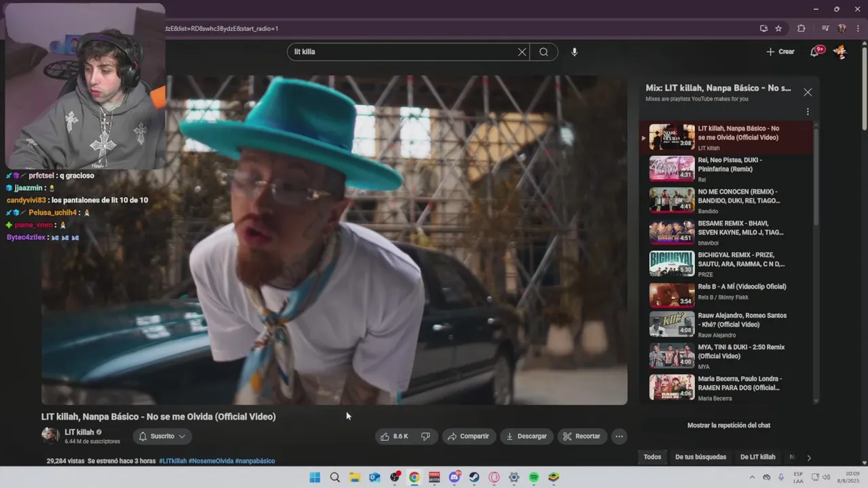Play BICHIGYAL REMIX by PRIZE

pyautogui.click(x=726, y=264)
